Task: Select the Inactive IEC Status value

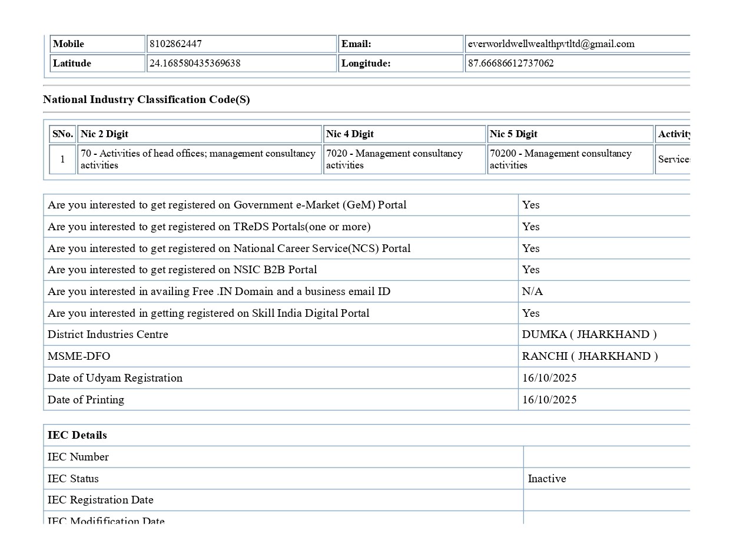Action: point(547,479)
